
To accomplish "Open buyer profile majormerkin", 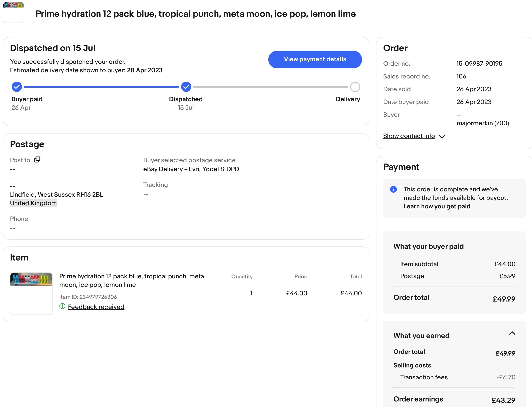I will pos(474,123).
